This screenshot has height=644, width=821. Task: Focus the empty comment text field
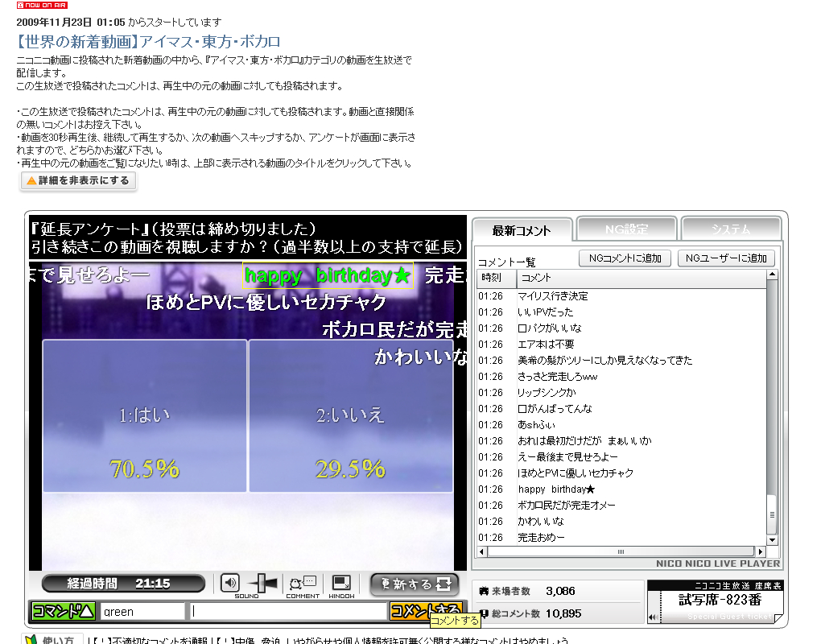[x=288, y=612]
